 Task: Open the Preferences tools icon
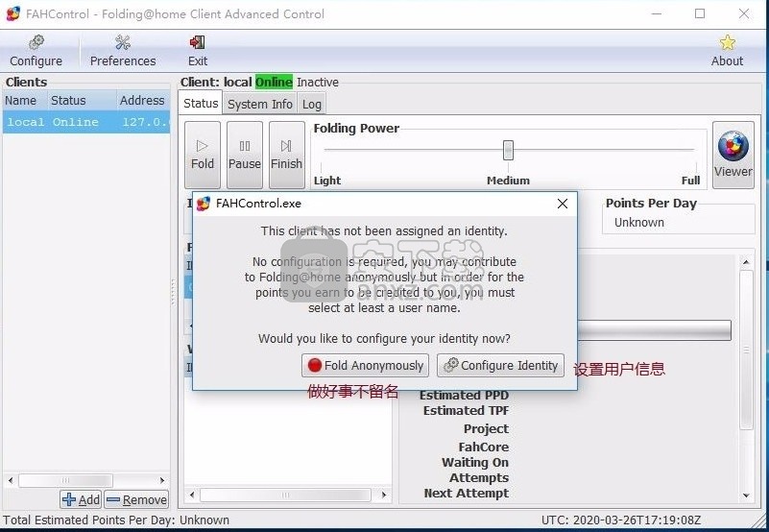tap(123, 42)
